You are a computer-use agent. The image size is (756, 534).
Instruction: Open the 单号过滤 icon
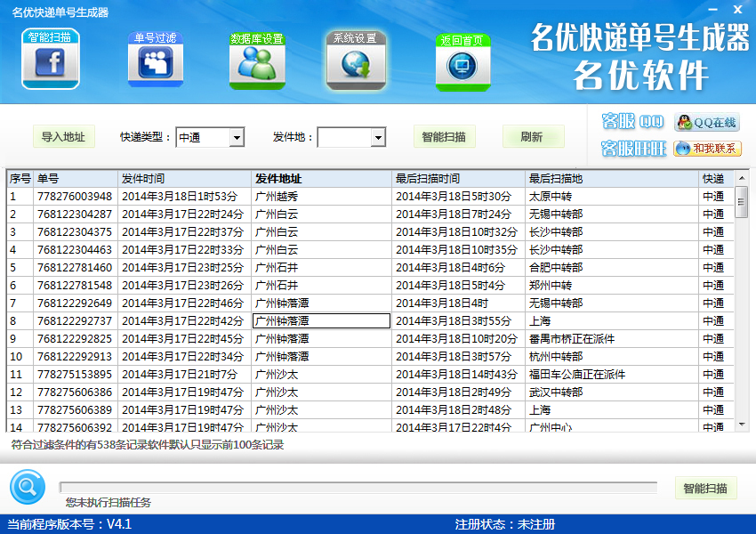pyautogui.click(x=156, y=60)
